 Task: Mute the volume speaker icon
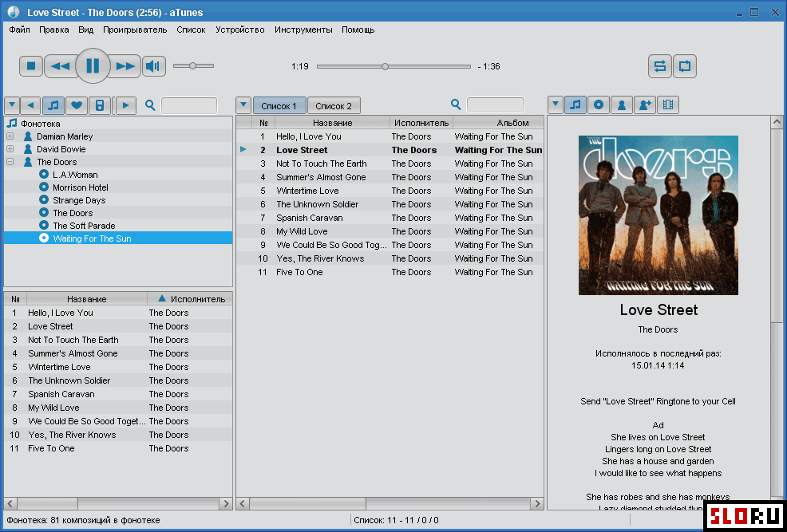(154, 66)
